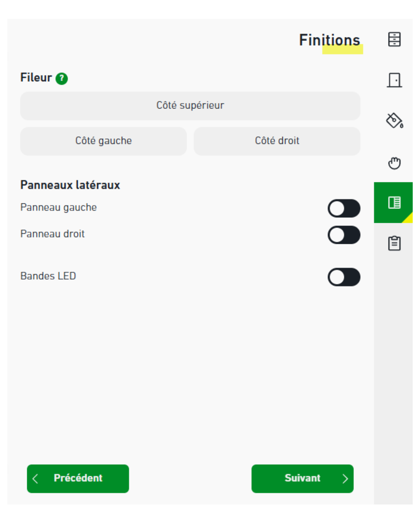
Task: Turn on the Bandes LED switch
Action: [344, 276]
